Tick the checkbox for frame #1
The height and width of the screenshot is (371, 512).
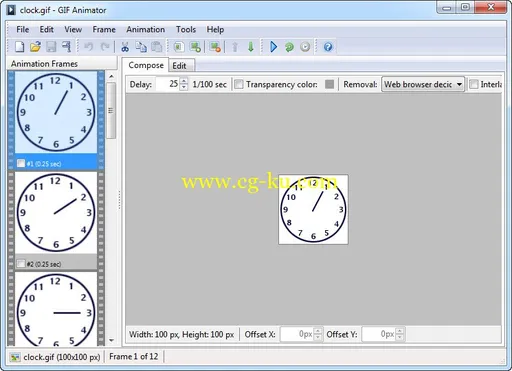click(x=21, y=163)
